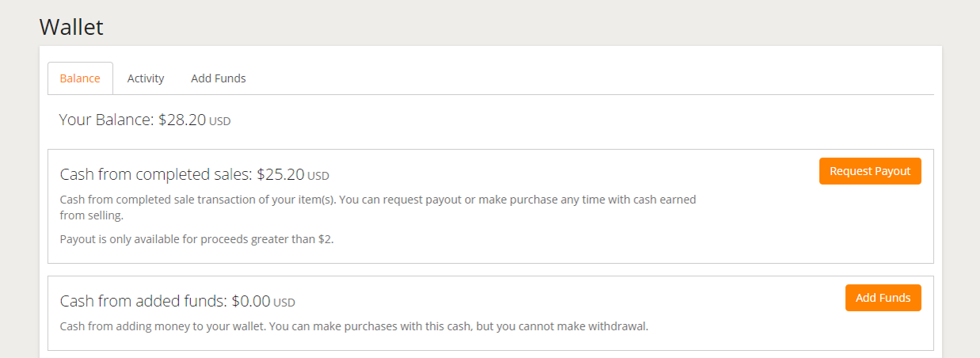Switch to the Balance tab
The width and height of the screenshot is (980, 358).
tap(80, 78)
